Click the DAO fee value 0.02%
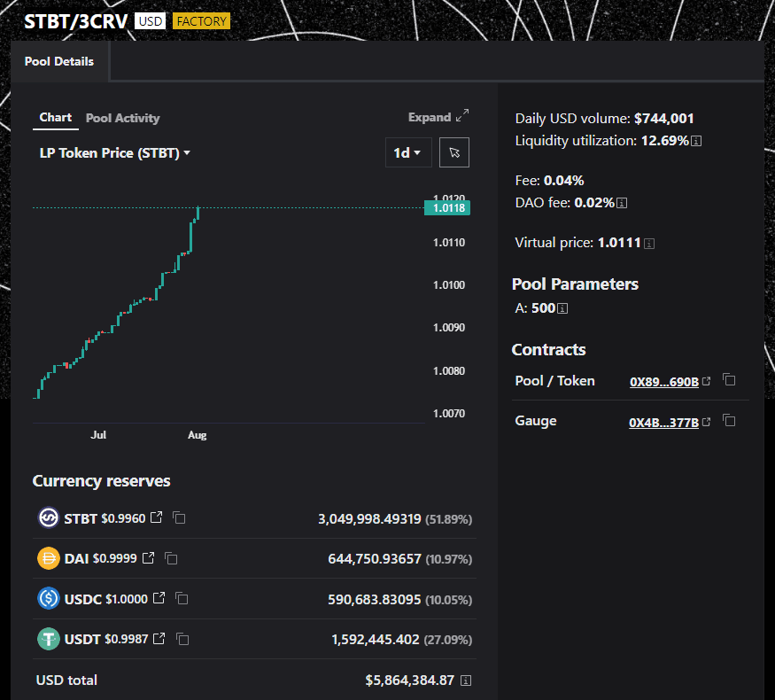The image size is (775, 700). 594,203
